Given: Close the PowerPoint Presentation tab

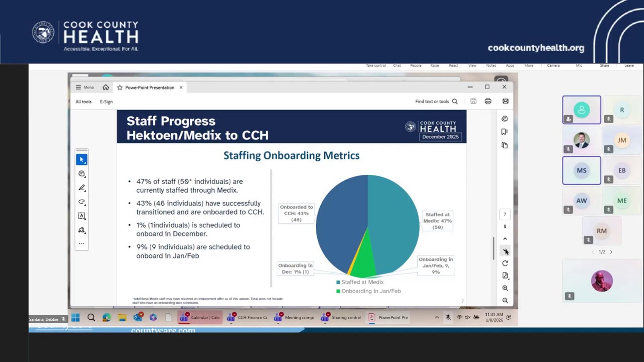Looking at the screenshot, I should 181,87.
